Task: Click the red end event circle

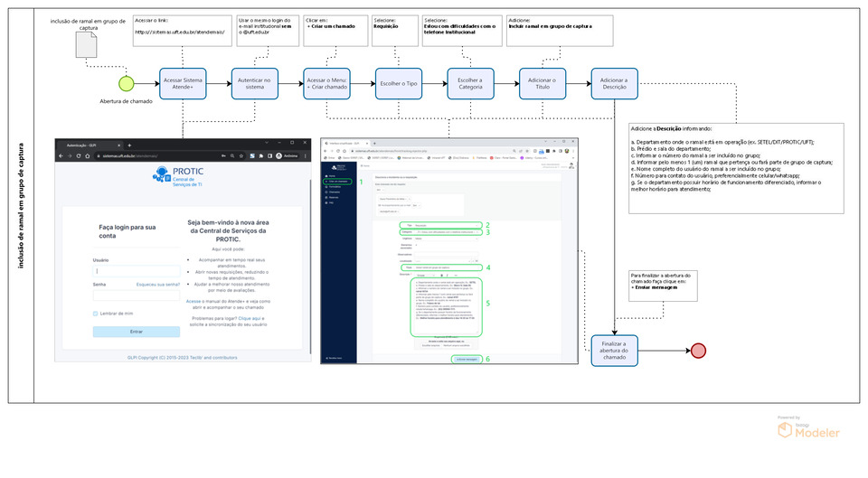Action: (x=698, y=351)
